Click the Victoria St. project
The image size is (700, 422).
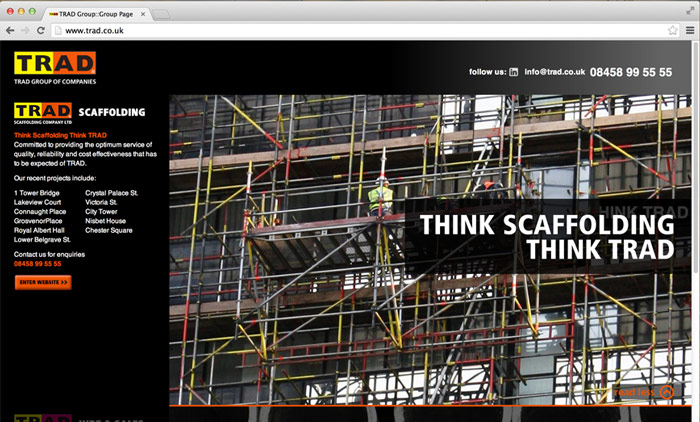(x=101, y=202)
